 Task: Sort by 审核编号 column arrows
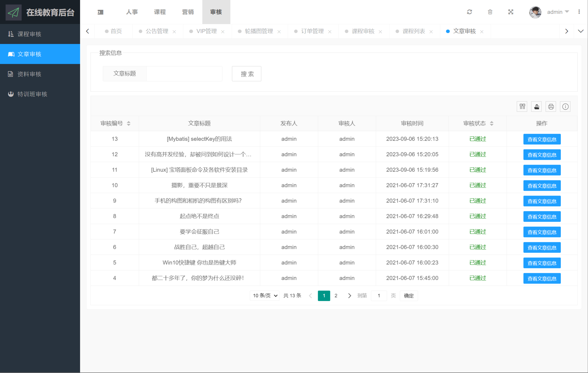[x=128, y=123]
